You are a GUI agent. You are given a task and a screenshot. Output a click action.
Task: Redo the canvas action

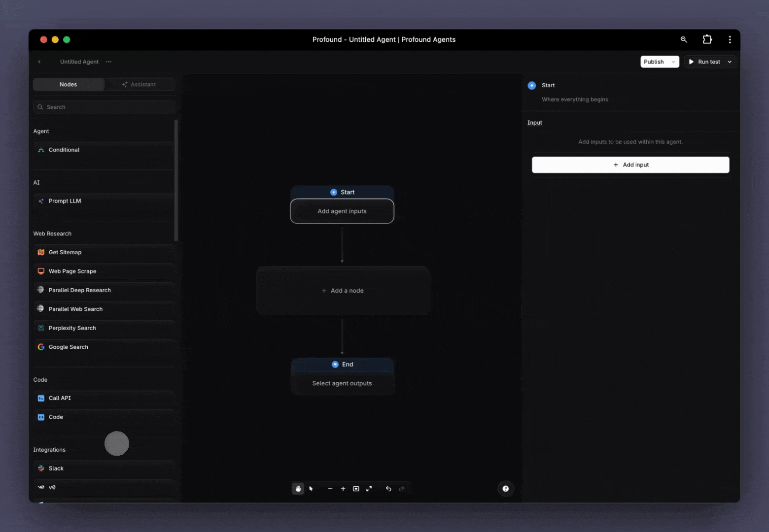(401, 489)
